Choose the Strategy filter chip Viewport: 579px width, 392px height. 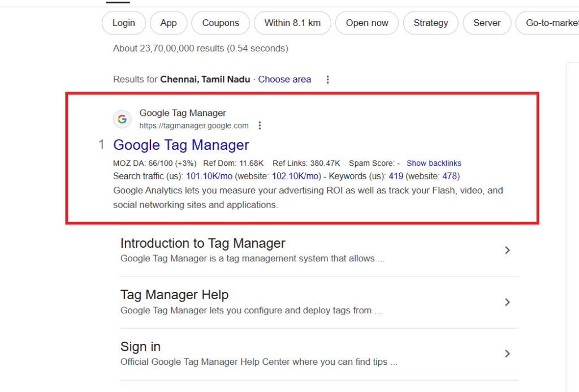pos(430,23)
